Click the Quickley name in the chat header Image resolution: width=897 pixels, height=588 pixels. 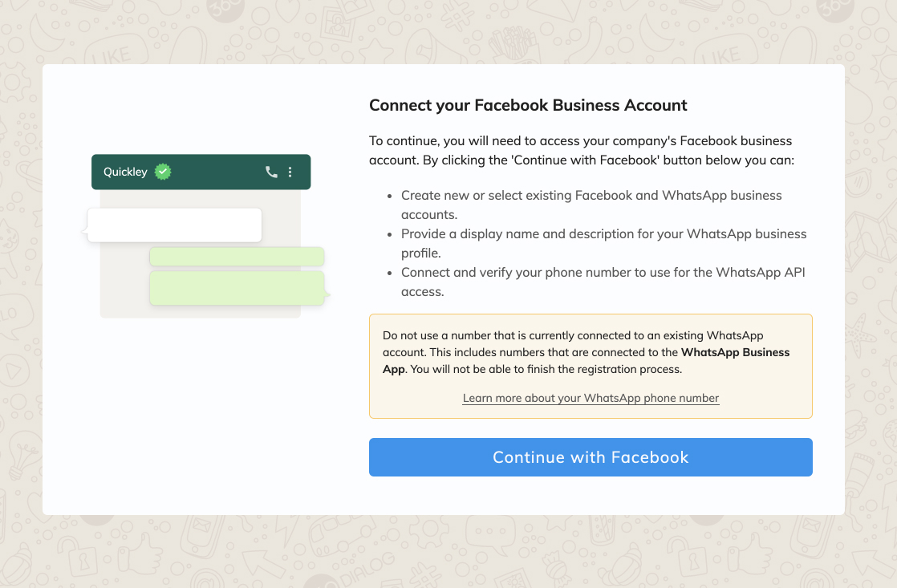pyautogui.click(x=125, y=172)
